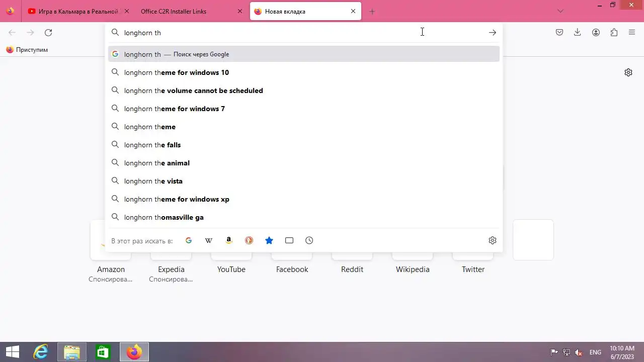Go back with the back arrow
Viewport: 644px width, 362px height.
[12, 33]
